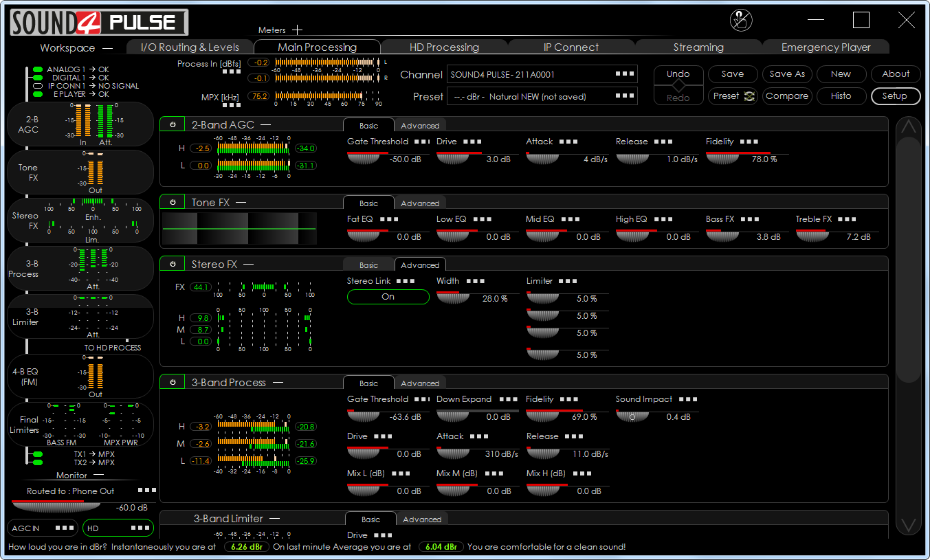Open the Histo button
This screenshot has width=930, height=560.
[x=841, y=96]
